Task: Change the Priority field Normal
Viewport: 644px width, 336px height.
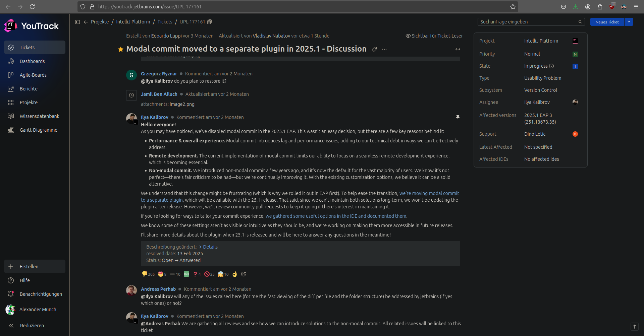Action: (532, 54)
